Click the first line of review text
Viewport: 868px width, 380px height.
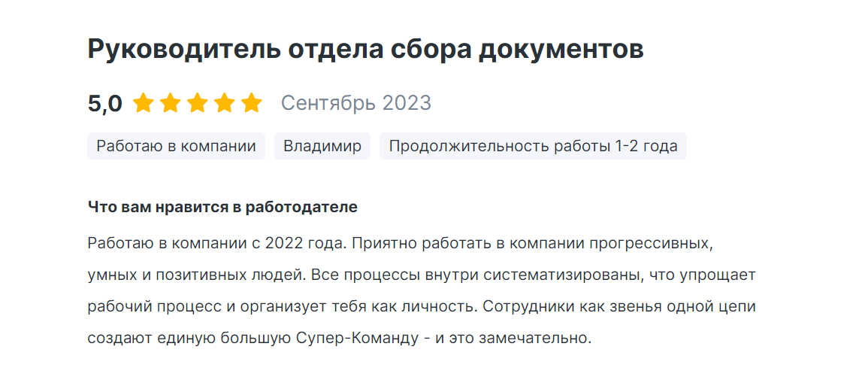399,244
